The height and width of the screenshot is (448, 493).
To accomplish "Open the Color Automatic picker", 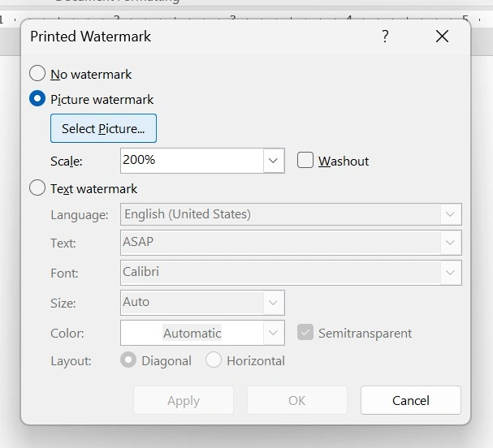I will pyautogui.click(x=202, y=333).
